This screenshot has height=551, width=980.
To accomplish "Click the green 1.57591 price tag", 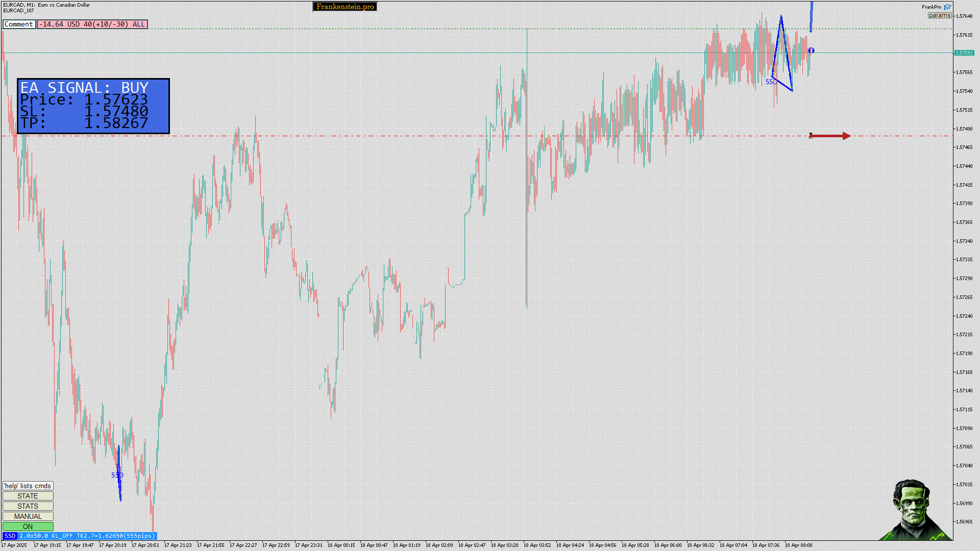I will click(964, 53).
